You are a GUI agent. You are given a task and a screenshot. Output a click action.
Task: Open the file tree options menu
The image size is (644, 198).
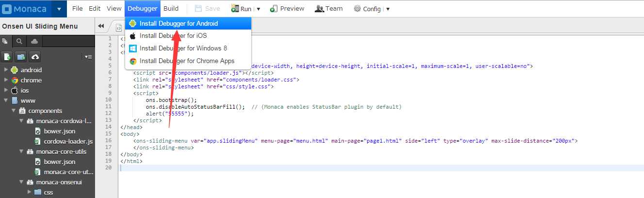(x=88, y=57)
